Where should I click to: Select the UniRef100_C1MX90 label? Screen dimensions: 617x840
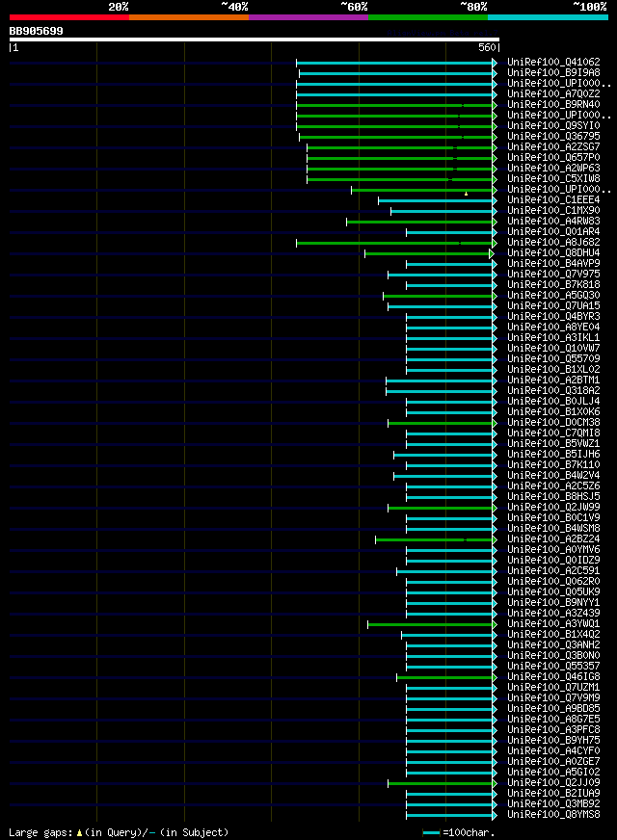click(x=553, y=211)
